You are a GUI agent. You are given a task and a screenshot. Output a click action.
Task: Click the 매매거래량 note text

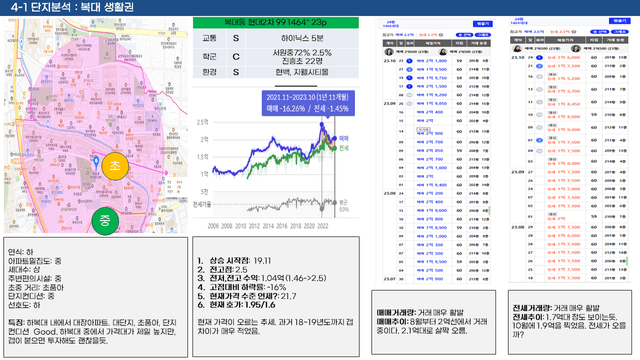pos(420,313)
